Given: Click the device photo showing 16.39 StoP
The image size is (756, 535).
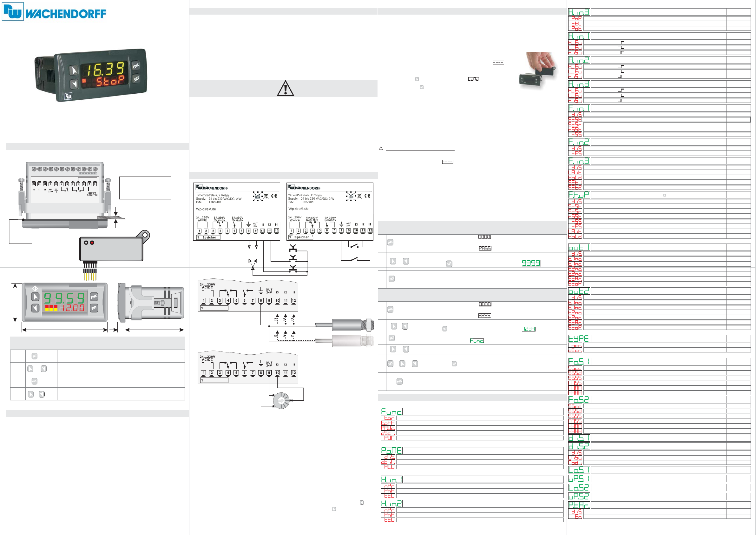Looking at the screenshot, I should (91, 75).
